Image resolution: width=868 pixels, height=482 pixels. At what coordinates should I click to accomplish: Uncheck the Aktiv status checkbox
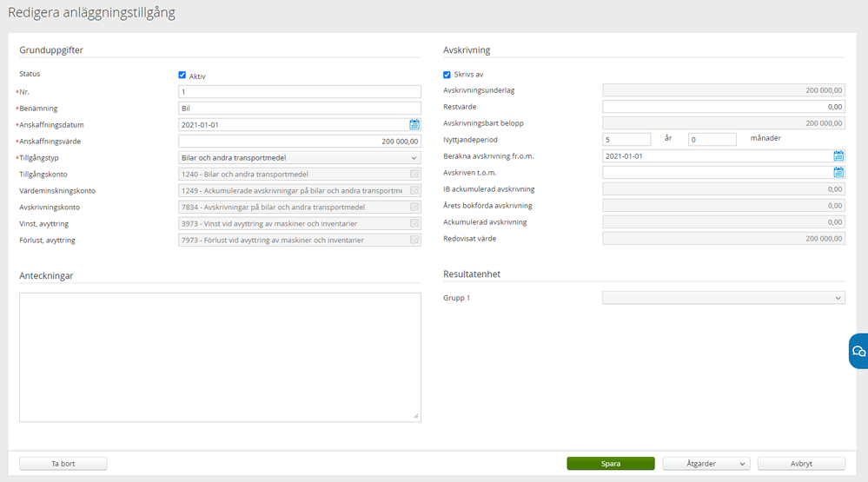tap(182, 76)
